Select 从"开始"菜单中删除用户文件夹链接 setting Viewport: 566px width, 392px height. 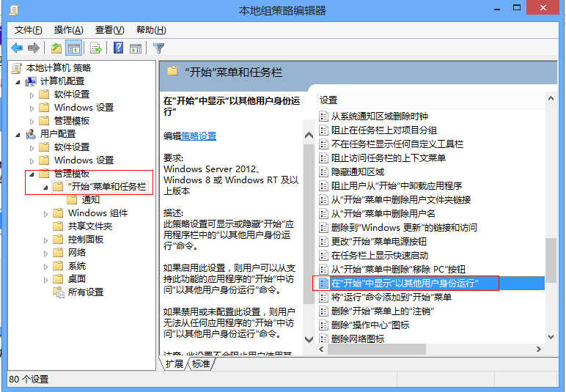[x=401, y=200]
